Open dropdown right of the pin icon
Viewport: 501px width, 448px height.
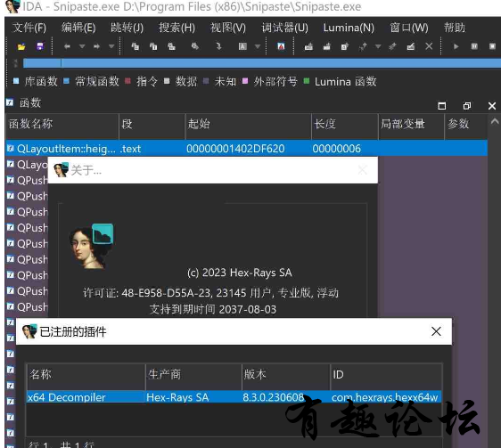(378, 46)
